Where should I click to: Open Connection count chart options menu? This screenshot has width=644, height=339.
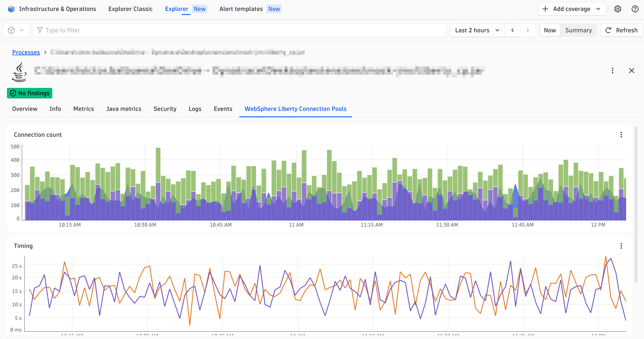click(621, 135)
